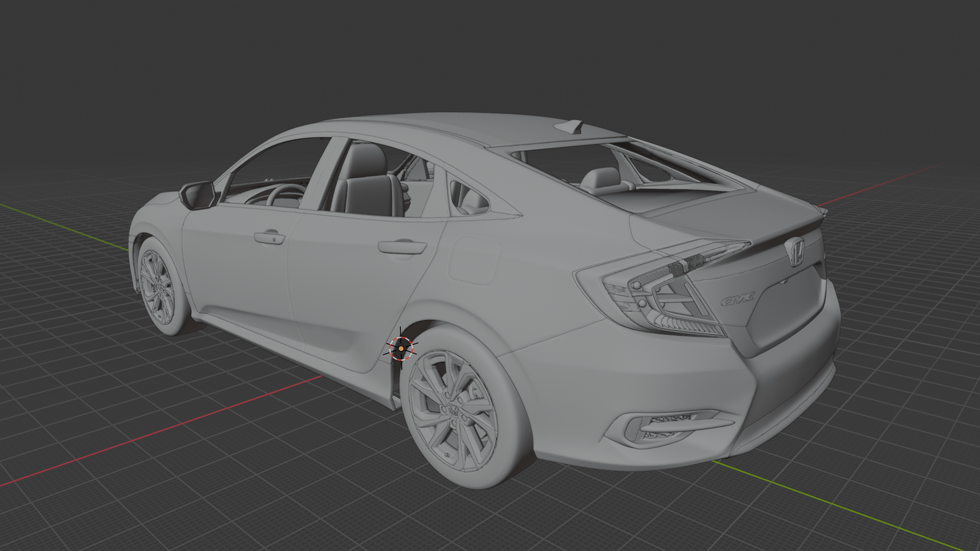Select the rear door handle

(x=402, y=247)
